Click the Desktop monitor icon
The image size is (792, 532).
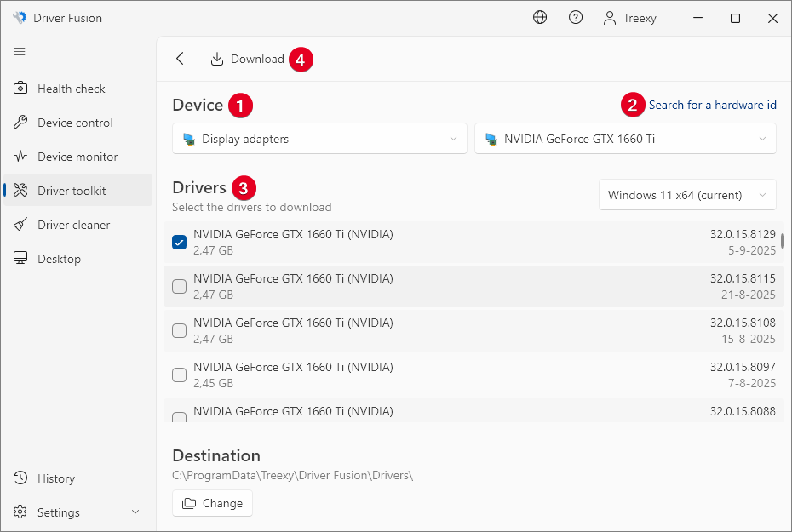[x=20, y=258]
